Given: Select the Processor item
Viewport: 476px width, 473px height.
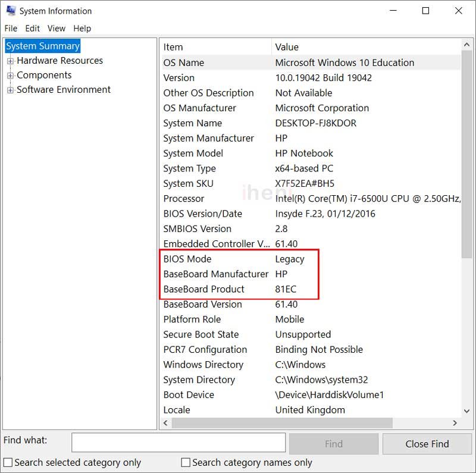Looking at the screenshot, I should pyautogui.click(x=184, y=199).
